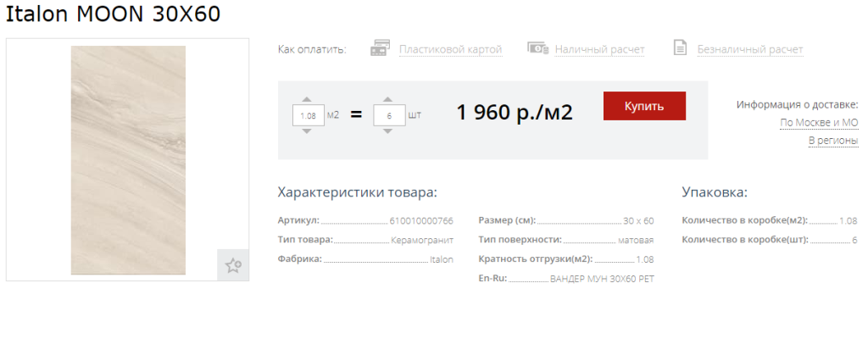Decrease piece count with down arrow
The image size is (868, 350).
tap(388, 131)
